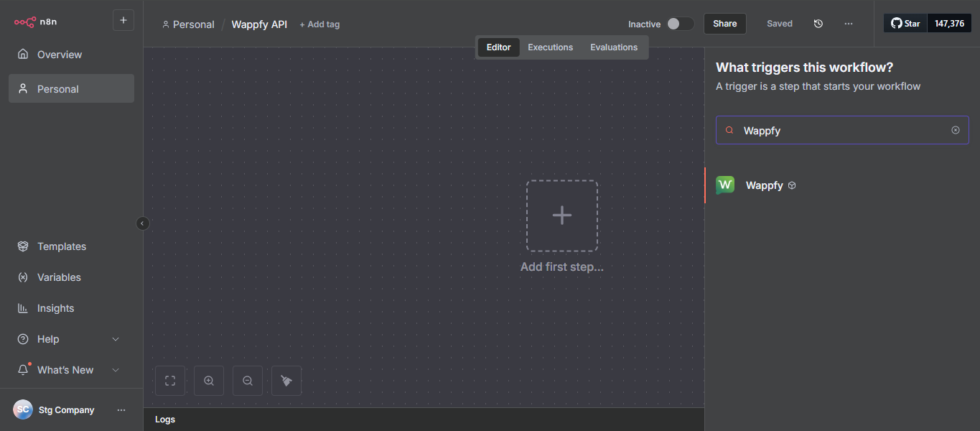This screenshot has width=980, height=431.
Task: Click the Variables icon
Action: pos(23,277)
